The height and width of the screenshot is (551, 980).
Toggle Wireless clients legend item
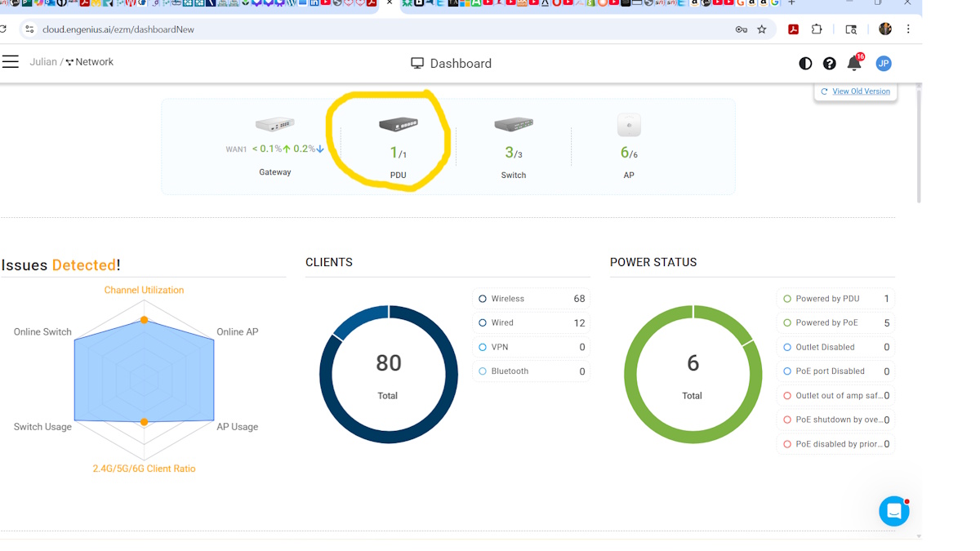click(x=508, y=299)
